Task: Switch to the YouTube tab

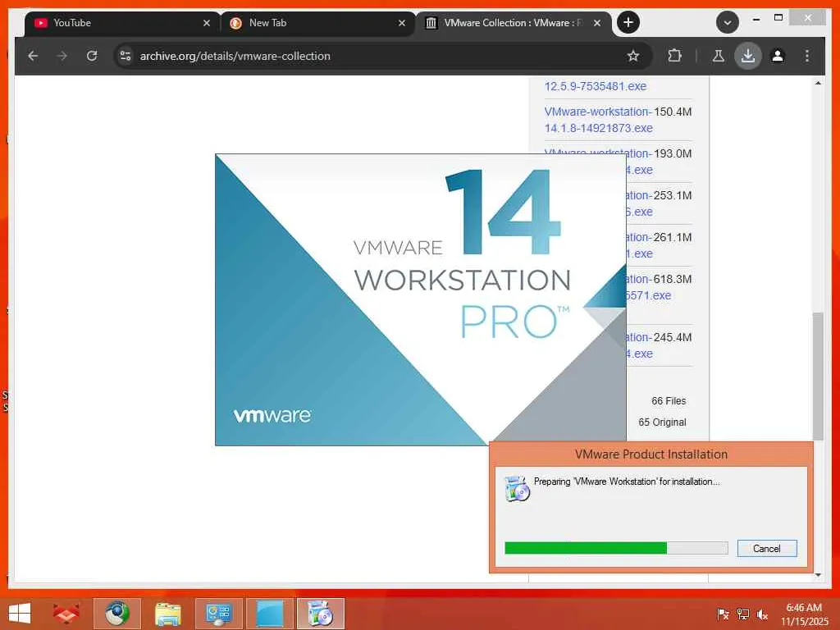Action: coord(122,23)
